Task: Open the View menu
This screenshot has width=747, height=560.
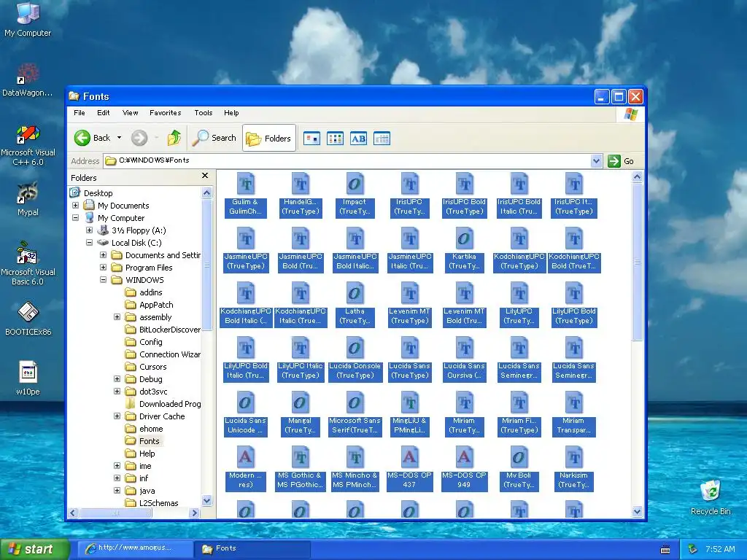Action: click(130, 113)
